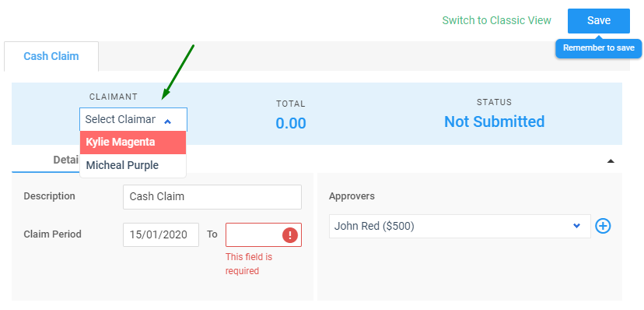Switch to Classic View link
This screenshot has width=644, height=310.
pos(496,20)
